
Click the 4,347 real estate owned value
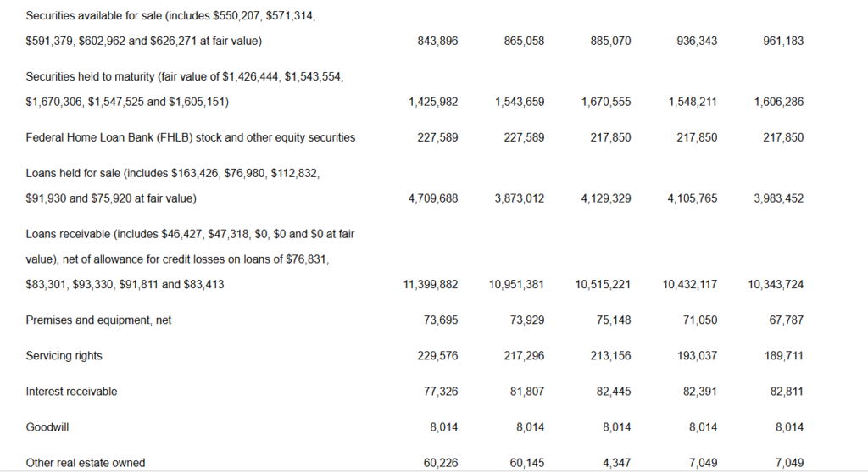click(616, 463)
